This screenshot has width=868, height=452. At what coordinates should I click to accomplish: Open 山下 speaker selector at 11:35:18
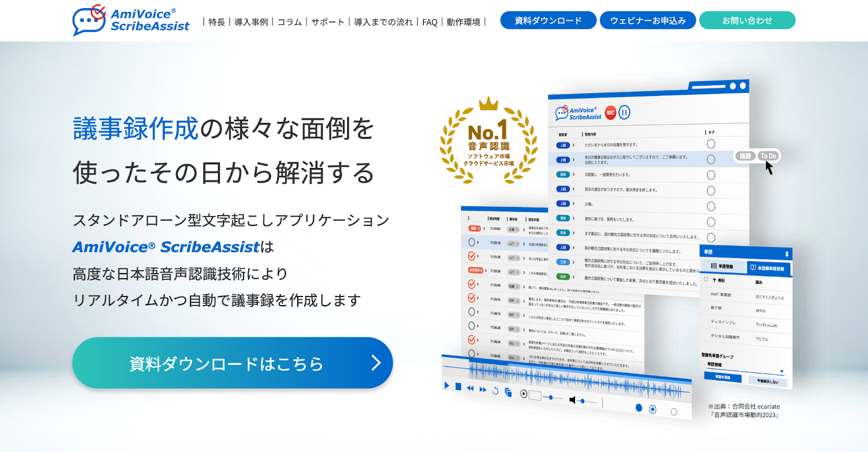[x=512, y=243]
